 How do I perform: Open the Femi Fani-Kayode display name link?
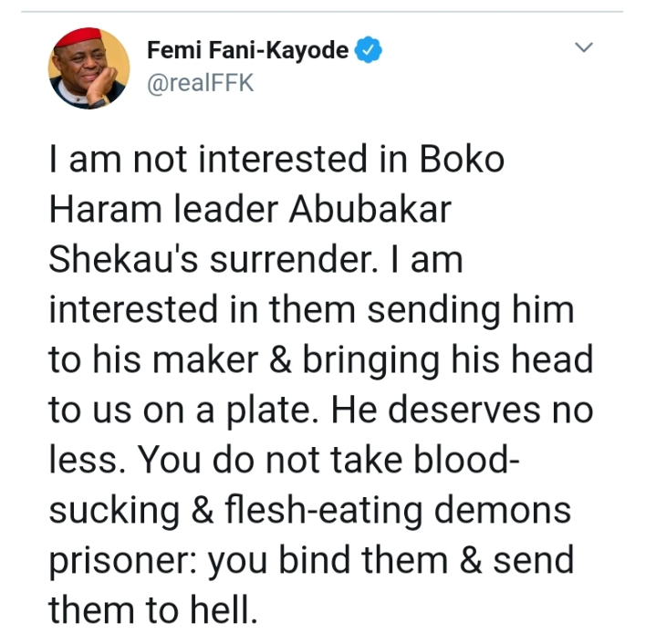tap(247, 51)
